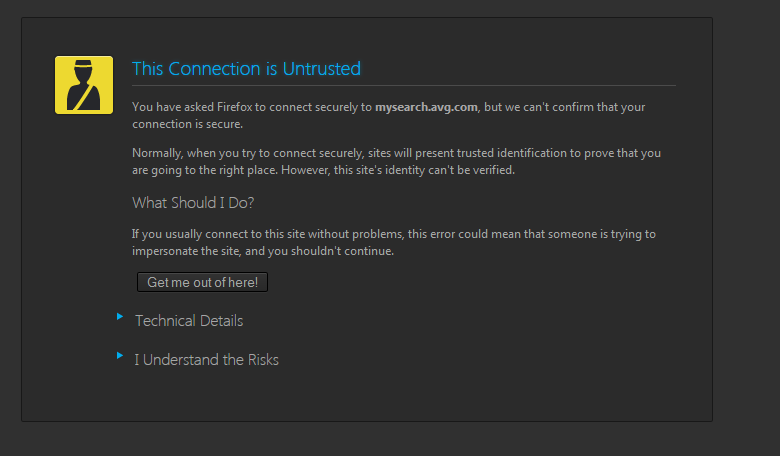Viewport: 780px width, 456px height.
Task: Click the blue triangle beside I Understand the Risks
Action: [119, 355]
